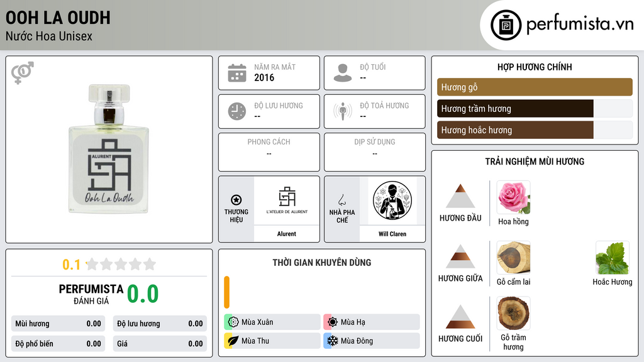Click the Dịp sử dụng card
This screenshot has width=644, height=362.
pos(375,152)
